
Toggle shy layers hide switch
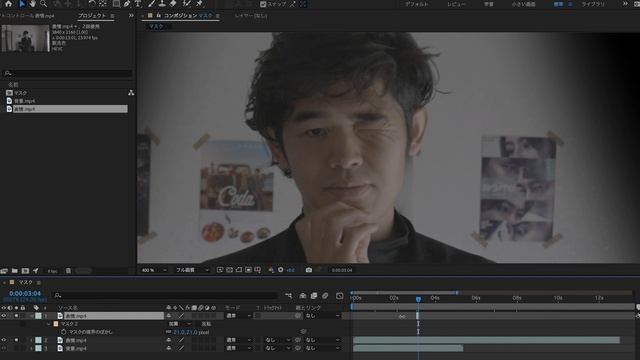click(x=302, y=296)
